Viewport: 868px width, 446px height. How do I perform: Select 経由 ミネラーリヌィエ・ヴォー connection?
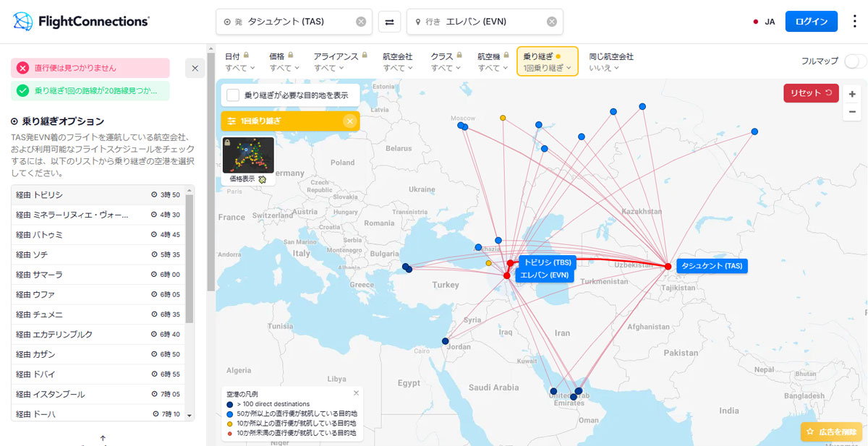(x=98, y=215)
